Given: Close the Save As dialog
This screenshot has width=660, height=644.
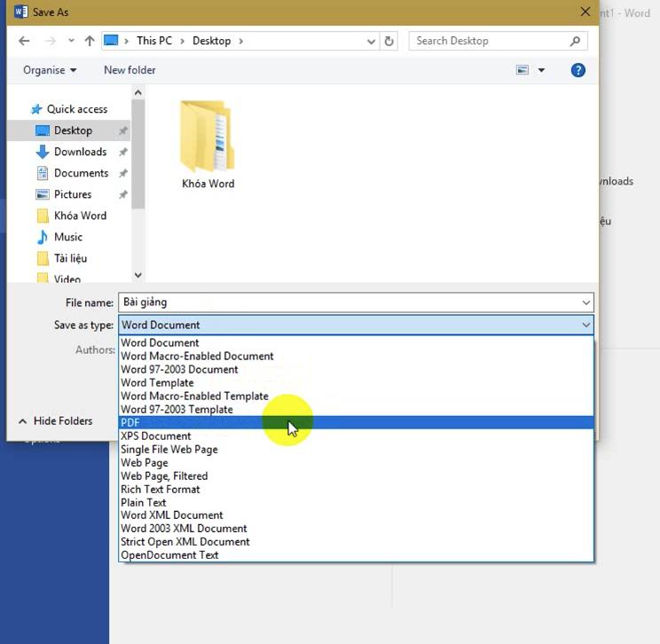Looking at the screenshot, I should tap(585, 12).
